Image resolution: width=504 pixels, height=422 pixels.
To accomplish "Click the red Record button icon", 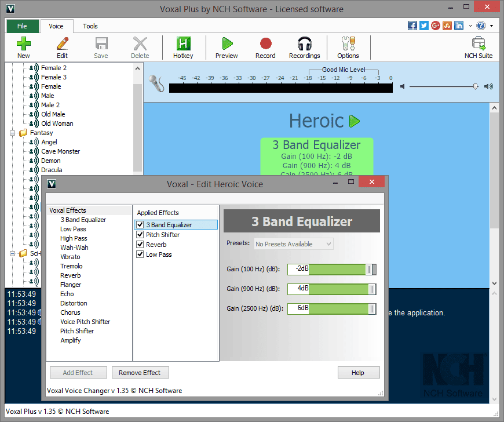I will click(265, 43).
